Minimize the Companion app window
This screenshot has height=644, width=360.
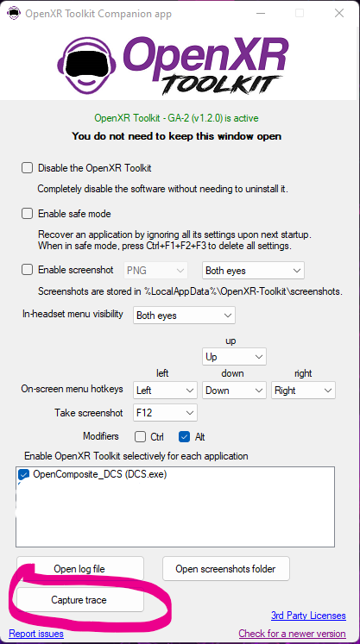(x=261, y=13)
